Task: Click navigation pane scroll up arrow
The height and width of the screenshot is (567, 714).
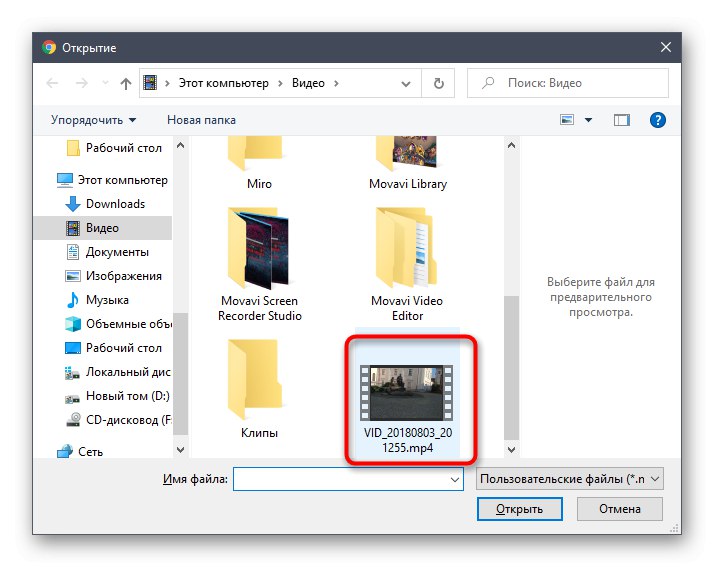Action: click(180, 145)
